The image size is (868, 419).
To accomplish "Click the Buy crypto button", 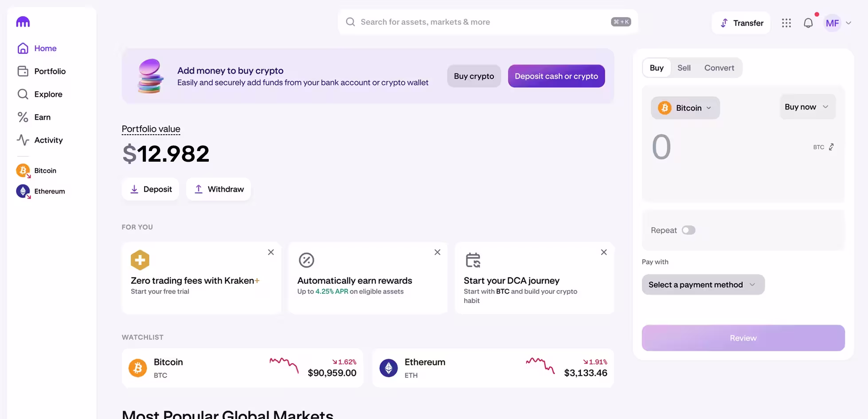I will tap(474, 76).
